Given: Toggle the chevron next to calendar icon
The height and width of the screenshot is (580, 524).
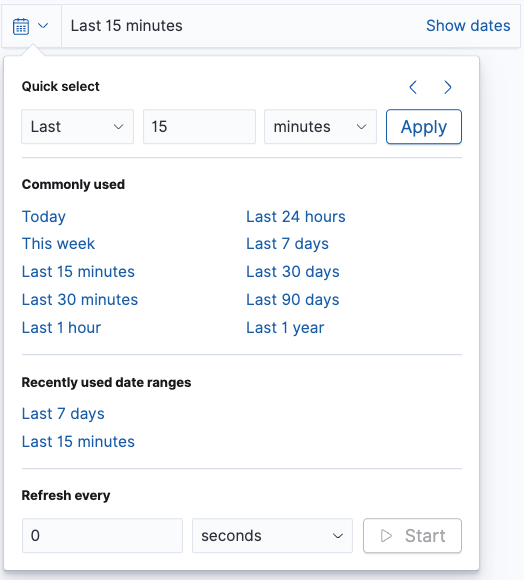Looking at the screenshot, I should [x=43, y=26].
